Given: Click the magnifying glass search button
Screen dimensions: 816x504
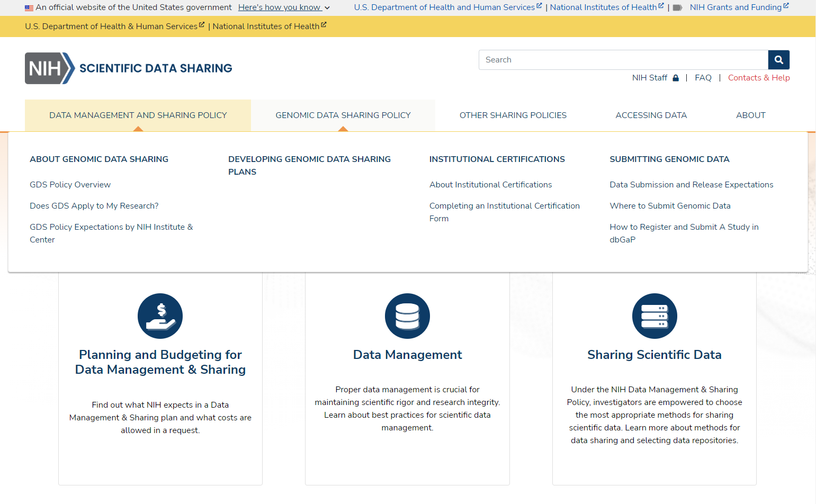Looking at the screenshot, I should pyautogui.click(x=778, y=60).
